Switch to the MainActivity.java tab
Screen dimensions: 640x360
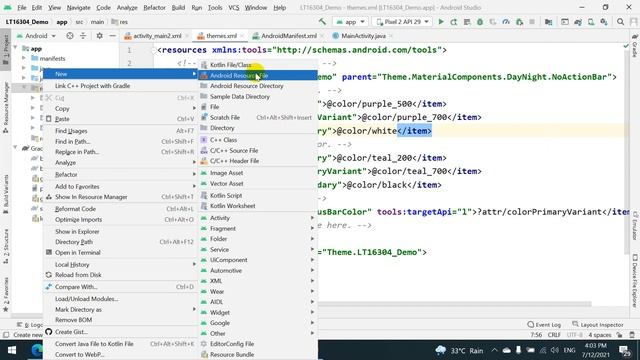[363, 36]
